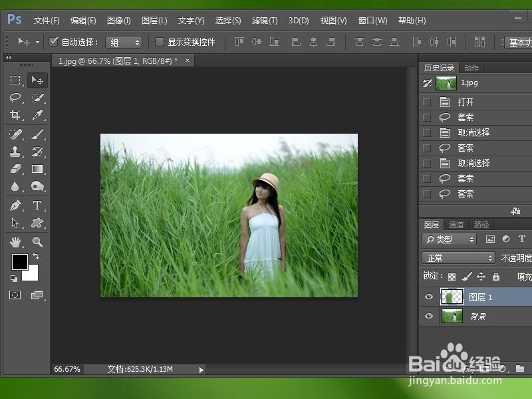Uncheck the 自动选择 checkbox
The image size is (532, 399).
point(53,42)
